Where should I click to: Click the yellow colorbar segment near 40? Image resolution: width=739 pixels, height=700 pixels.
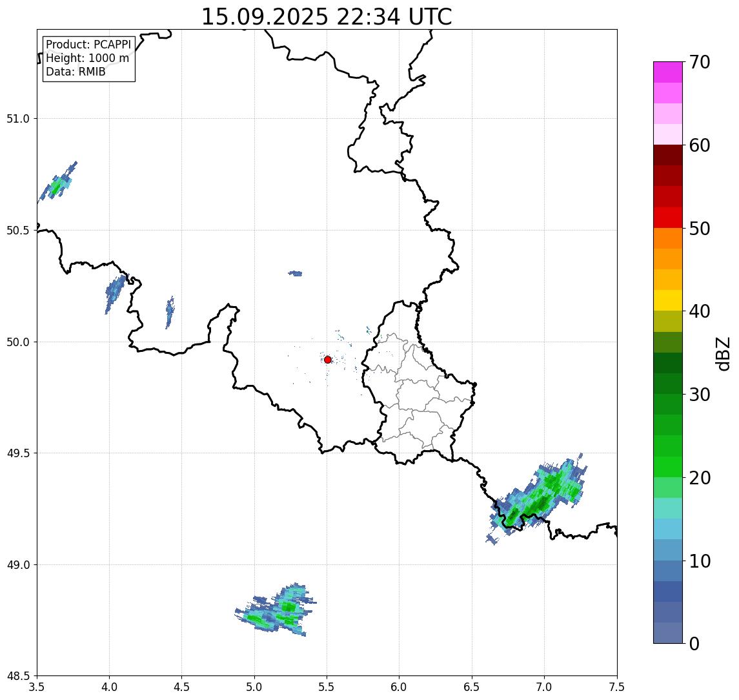668,301
